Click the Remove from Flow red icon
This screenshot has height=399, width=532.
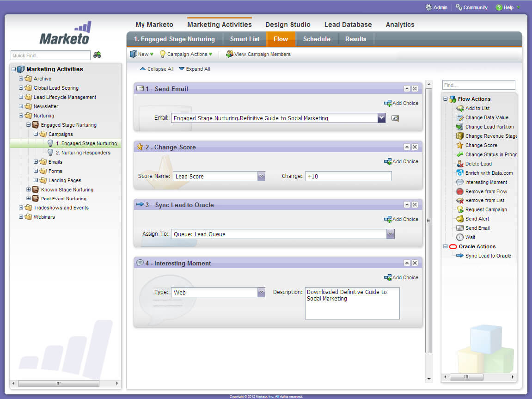(x=460, y=191)
